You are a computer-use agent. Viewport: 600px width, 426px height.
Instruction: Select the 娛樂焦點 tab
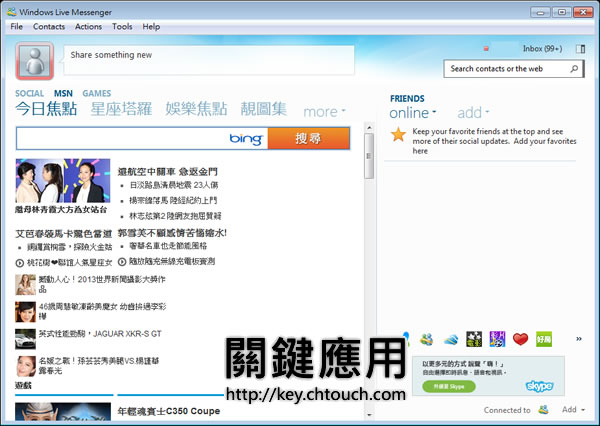pos(196,109)
